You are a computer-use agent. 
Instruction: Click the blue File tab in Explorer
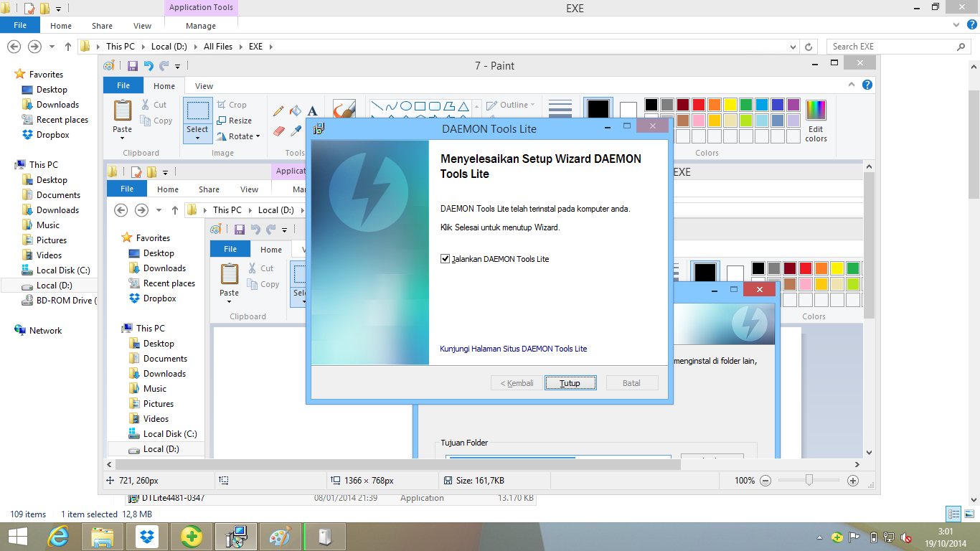(x=20, y=25)
